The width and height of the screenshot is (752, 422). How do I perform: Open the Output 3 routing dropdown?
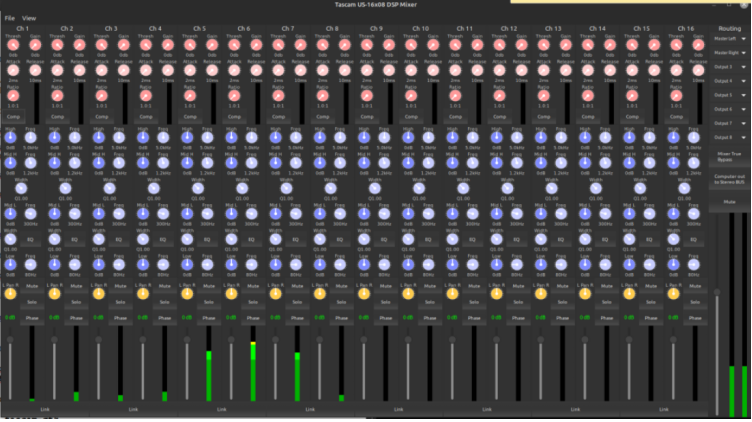click(x=729, y=67)
